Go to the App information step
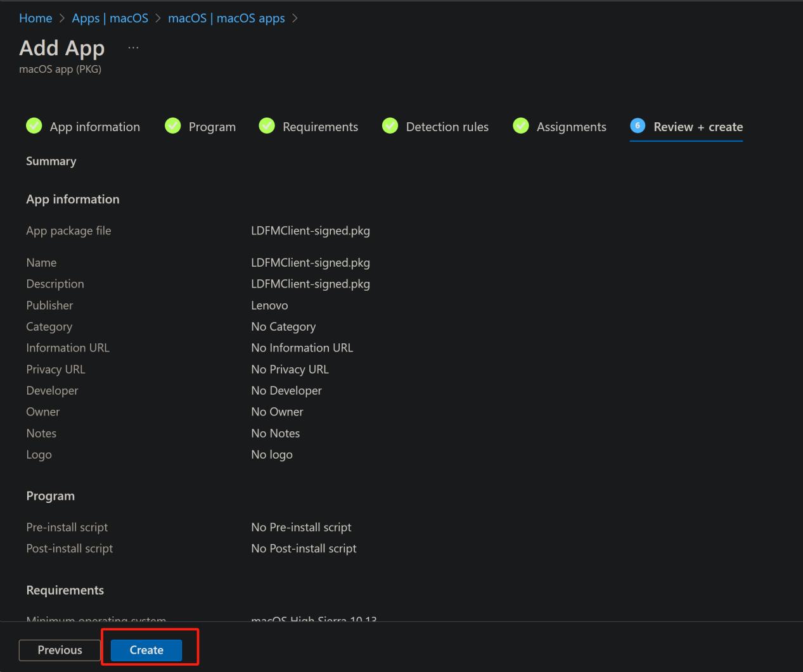Screen dimensions: 803x672 coord(94,127)
